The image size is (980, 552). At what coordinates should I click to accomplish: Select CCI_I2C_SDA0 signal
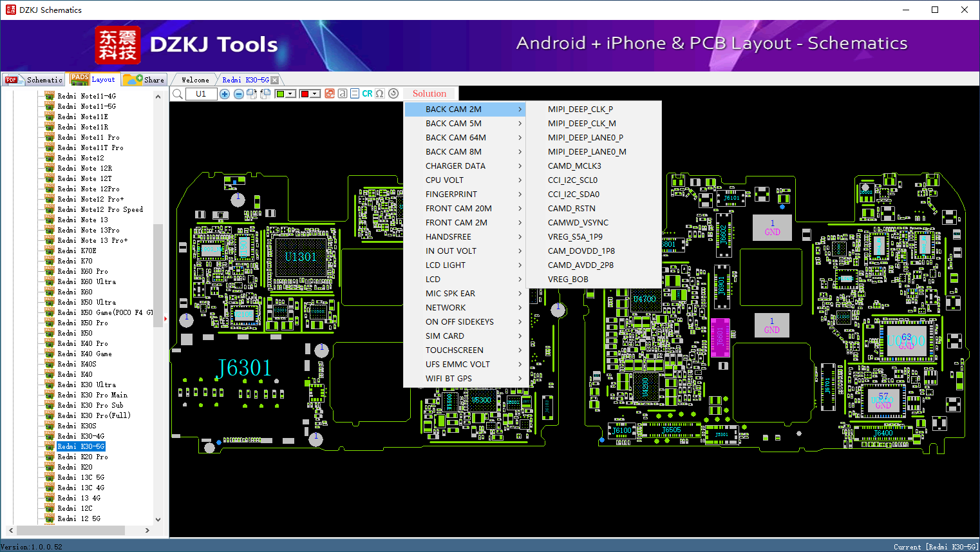coord(594,195)
